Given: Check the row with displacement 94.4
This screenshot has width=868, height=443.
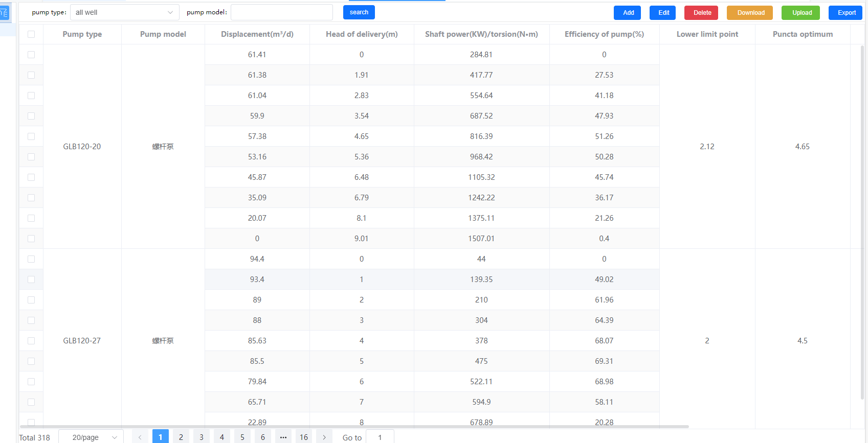Looking at the screenshot, I should point(31,259).
